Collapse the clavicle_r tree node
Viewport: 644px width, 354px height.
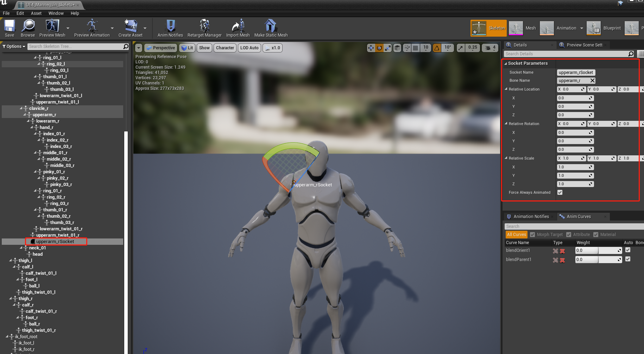tap(21, 108)
